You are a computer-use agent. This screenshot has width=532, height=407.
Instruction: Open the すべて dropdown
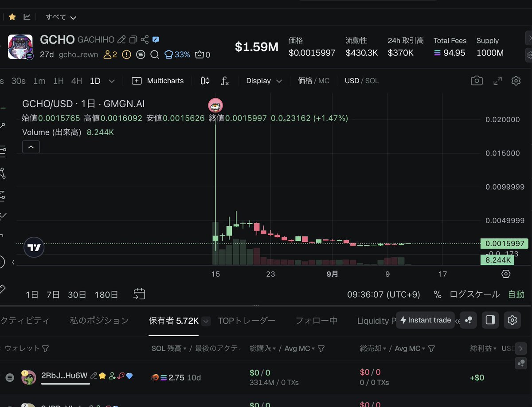point(61,17)
